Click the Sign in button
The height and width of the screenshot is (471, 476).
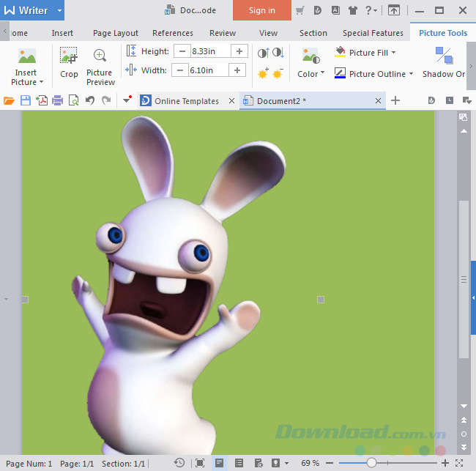[x=261, y=10]
